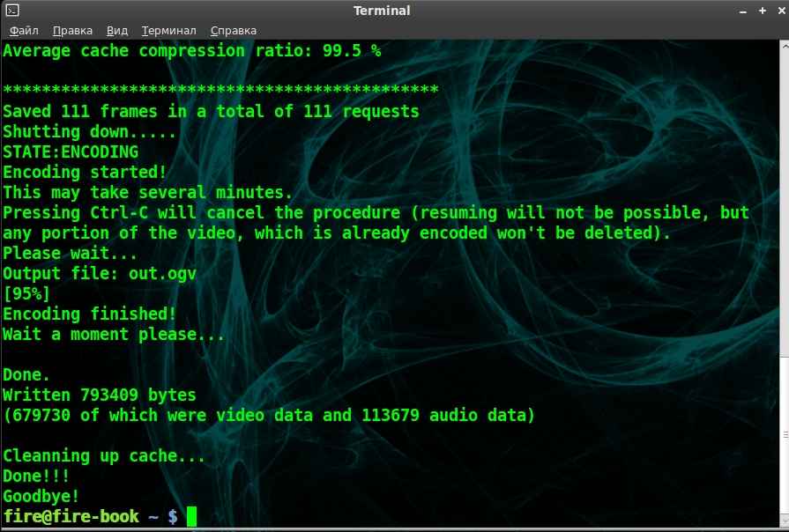Click the terminal icon in the title bar

12,11
